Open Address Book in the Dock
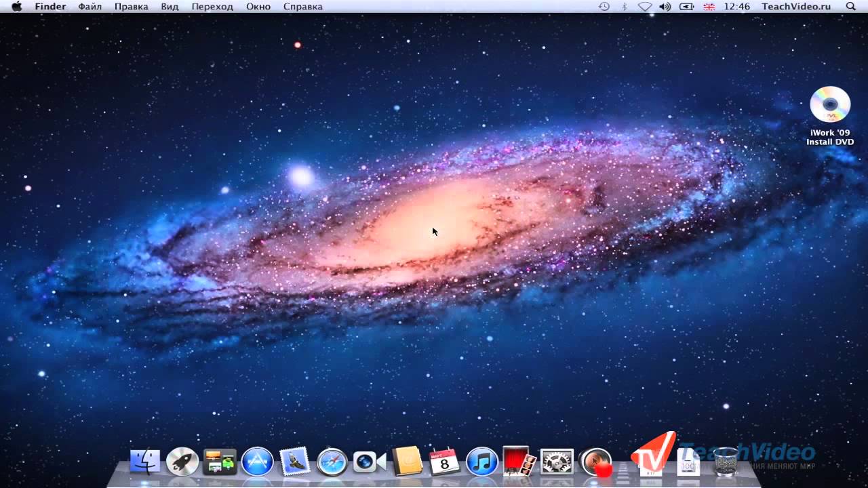Screen dimensions: 868x488 point(407,461)
